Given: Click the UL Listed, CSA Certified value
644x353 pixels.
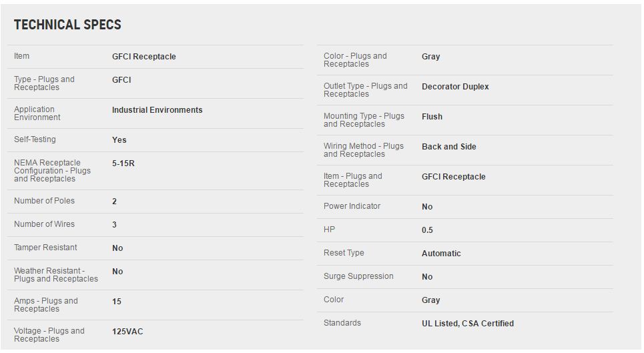Looking at the screenshot, I should pyautogui.click(x=467, y=324).
